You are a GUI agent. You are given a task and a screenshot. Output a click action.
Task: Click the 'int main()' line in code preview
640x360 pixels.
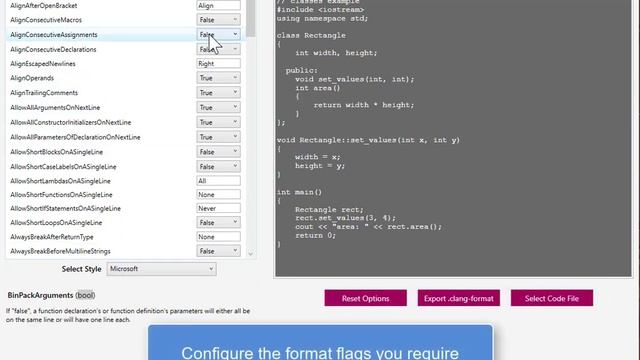pos(299,192)
